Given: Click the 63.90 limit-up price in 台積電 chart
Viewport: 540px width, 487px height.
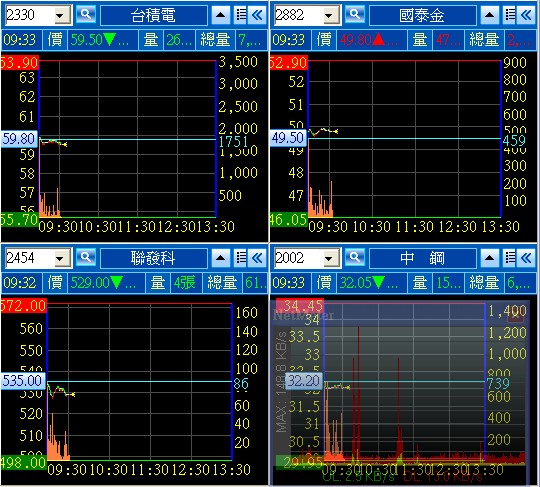Looking at the screenshot, I should tap(19, 62).
